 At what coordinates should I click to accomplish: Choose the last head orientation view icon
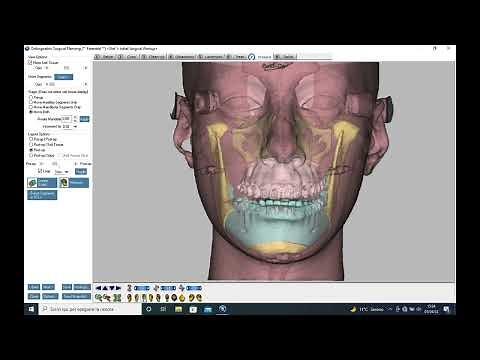pos(199,298)
